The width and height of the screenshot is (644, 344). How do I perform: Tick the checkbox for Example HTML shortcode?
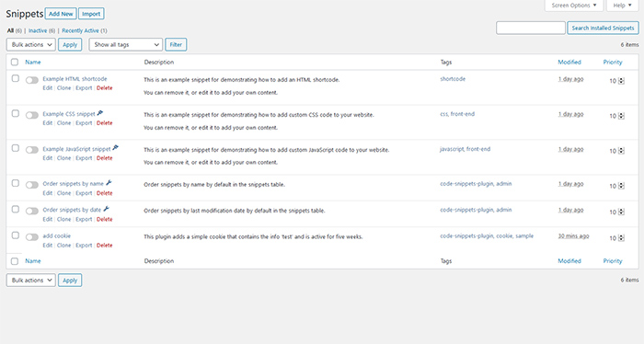coord(16,78)
